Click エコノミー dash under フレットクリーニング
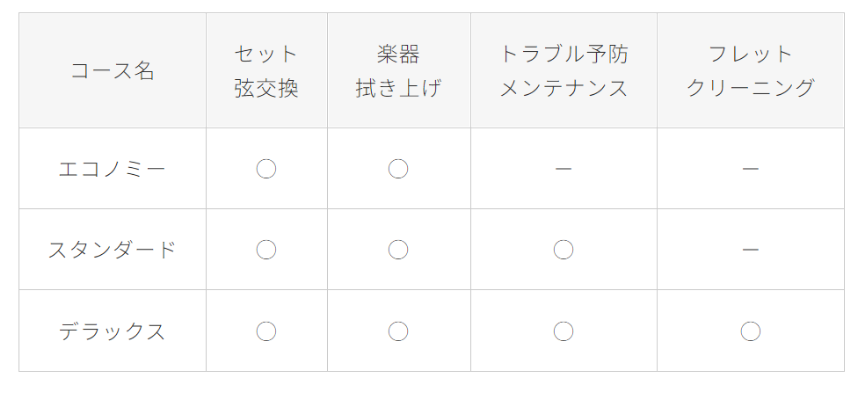The height and width of the screenshot is (414, 865). tap(750, 169)
